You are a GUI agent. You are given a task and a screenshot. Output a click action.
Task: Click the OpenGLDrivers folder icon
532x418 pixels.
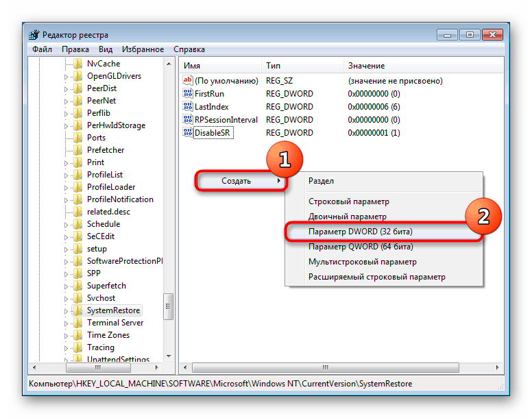tap(78, 76)
